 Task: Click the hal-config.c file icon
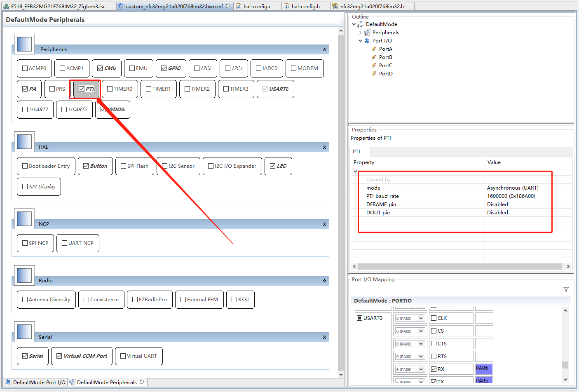point(239,6)
